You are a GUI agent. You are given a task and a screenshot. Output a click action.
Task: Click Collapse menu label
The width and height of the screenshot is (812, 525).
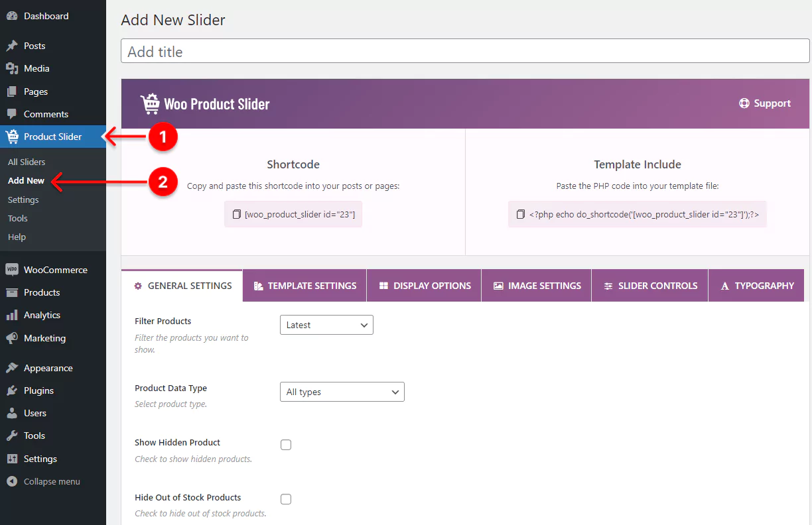[52, 482]
